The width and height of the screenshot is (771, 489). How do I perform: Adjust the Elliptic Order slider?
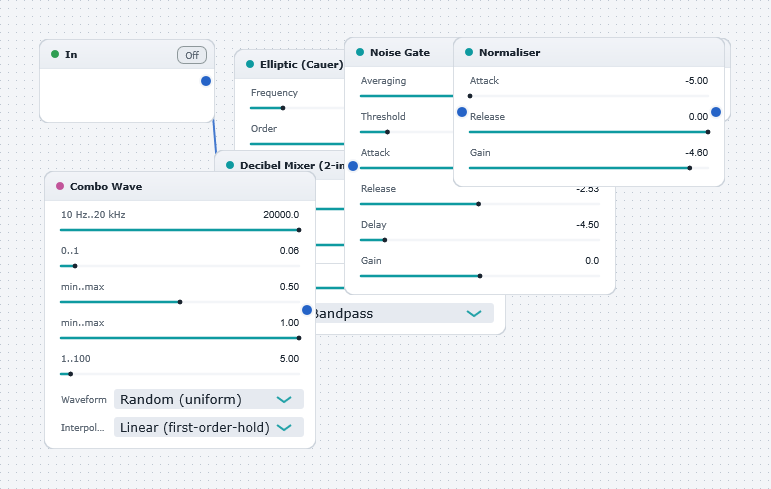297,144
